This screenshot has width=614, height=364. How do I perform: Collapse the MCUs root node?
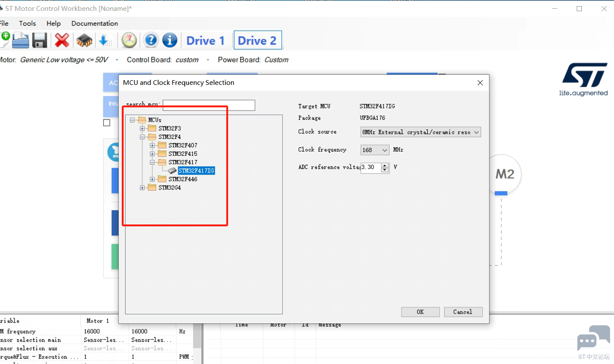click(133, 120)
